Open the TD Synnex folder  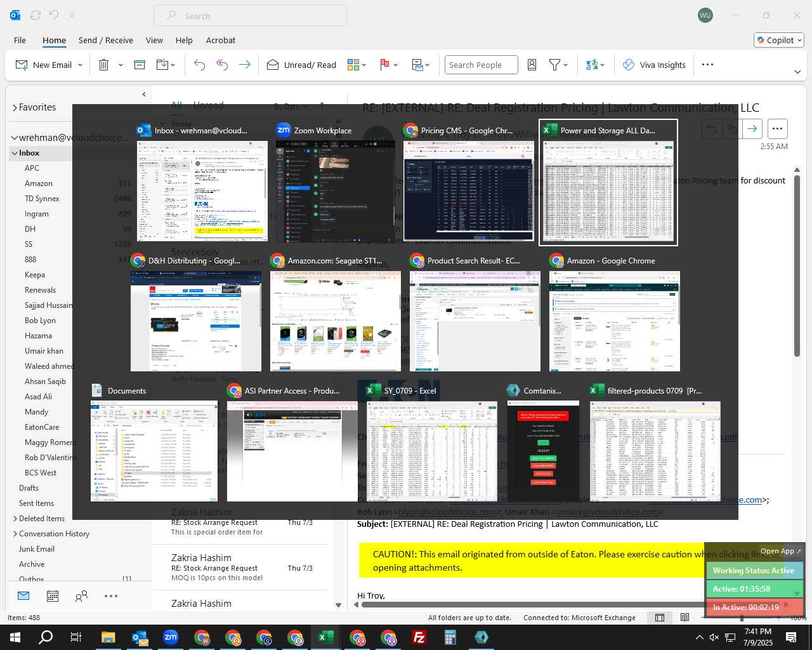tap(42, 199)
